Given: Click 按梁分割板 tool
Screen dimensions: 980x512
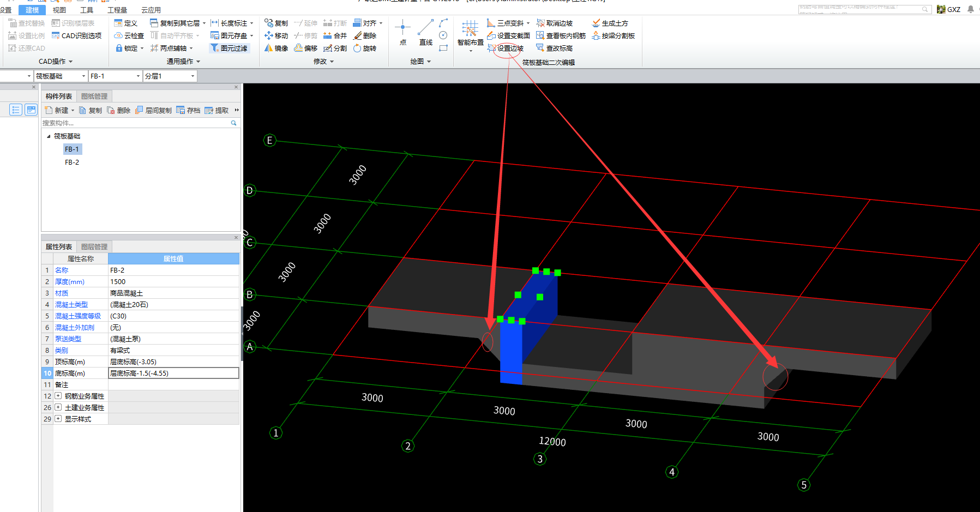Looking at the screenshot, I should [x=613, y=35].
